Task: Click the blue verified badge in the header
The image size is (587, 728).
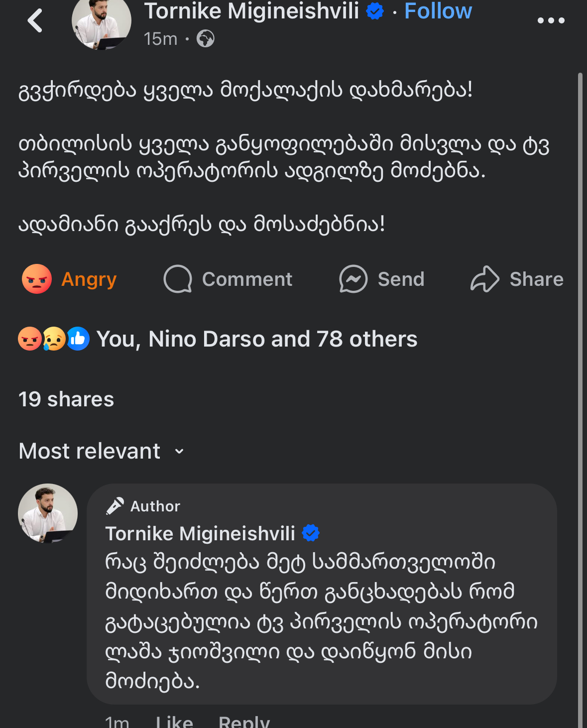Action: (x=375, y=11)
